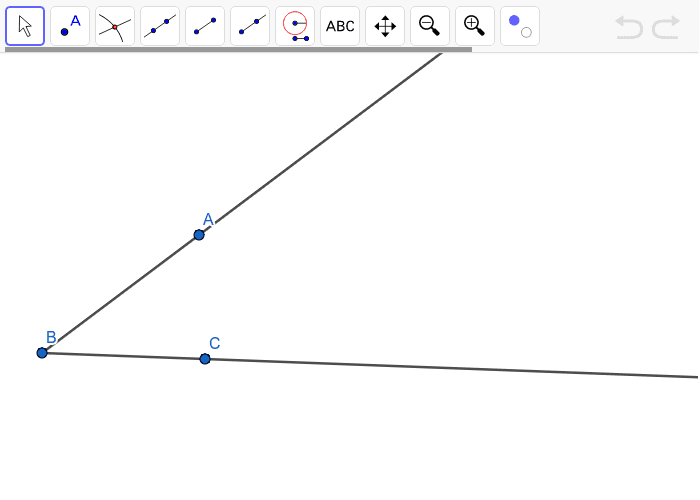Click the label of point A
Viewport: 700px width, 500px height.
tap(208, 219)
